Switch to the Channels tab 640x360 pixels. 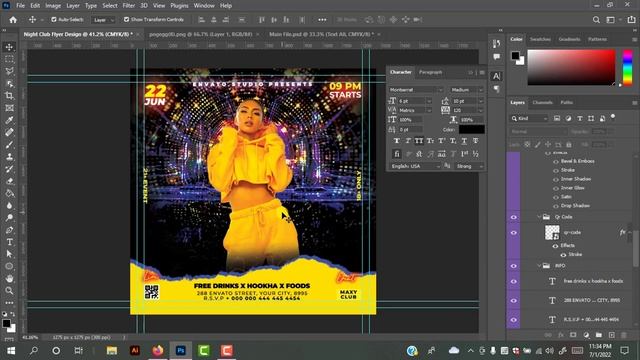tap(542, 102)
